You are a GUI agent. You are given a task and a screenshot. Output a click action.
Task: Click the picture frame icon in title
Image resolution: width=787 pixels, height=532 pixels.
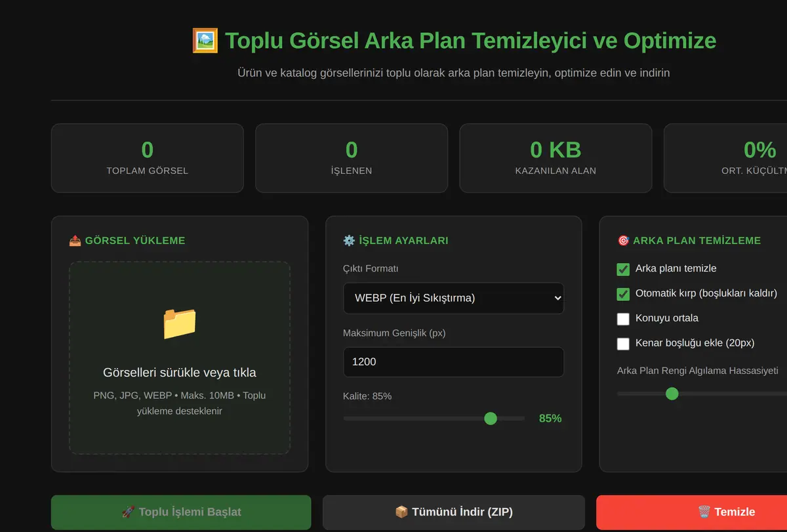pyautogui.click(x=205, y=41)
